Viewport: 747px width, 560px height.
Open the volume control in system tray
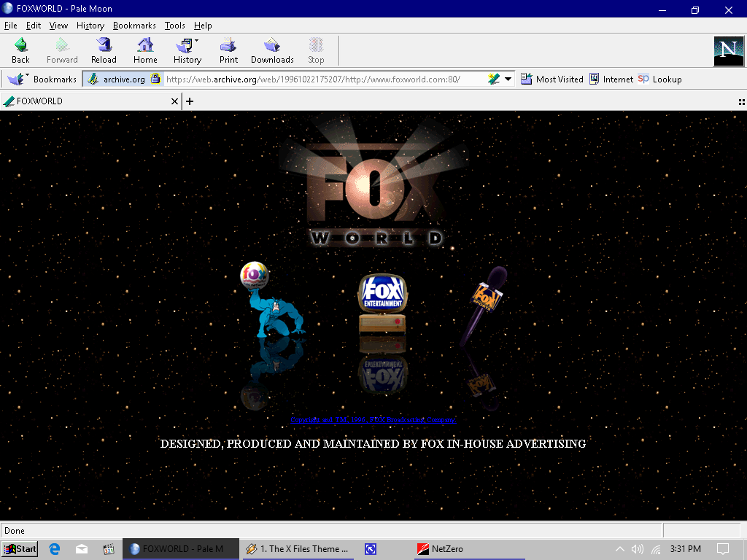point(637,549)
